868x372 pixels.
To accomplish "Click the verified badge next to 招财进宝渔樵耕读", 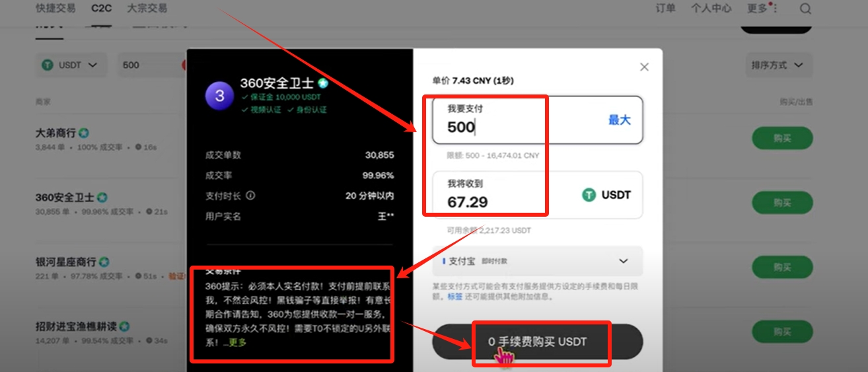I will (124, 326).
